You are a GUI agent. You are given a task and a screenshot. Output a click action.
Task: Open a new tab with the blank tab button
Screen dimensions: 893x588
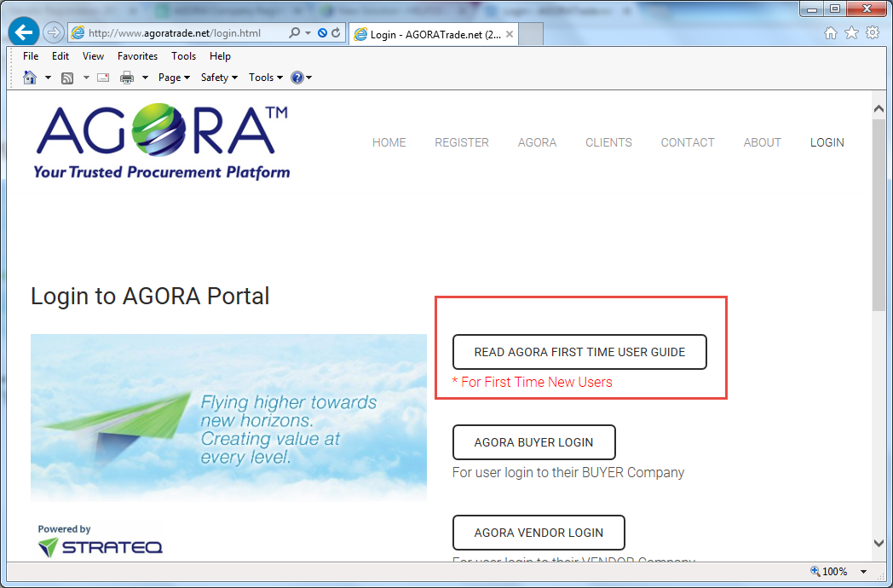[531, 34]
